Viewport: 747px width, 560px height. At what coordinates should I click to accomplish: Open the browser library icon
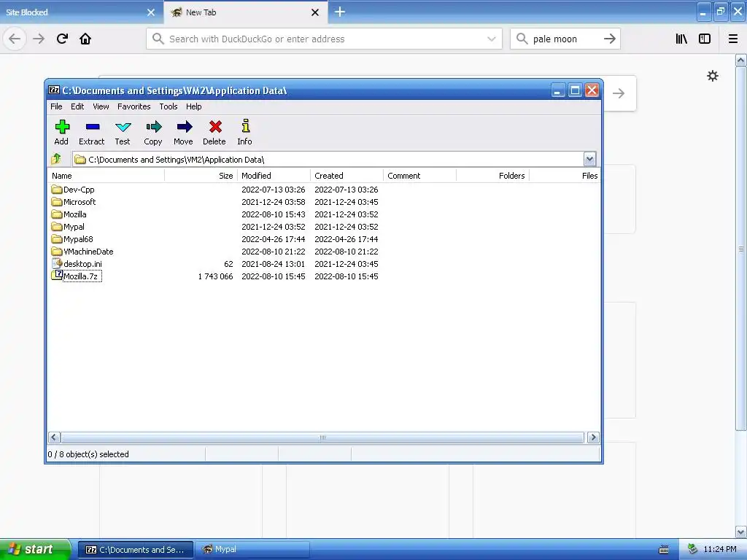click(x=681, y=39)
